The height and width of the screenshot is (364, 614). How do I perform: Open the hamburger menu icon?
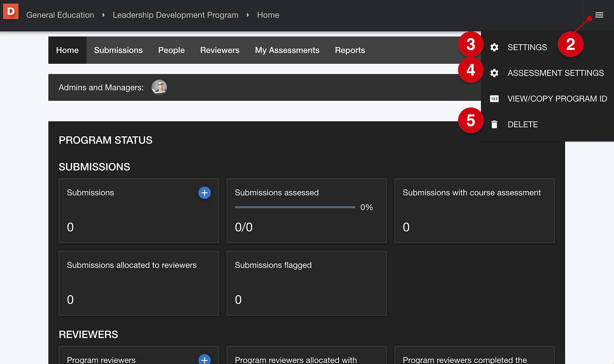(599, 15)
